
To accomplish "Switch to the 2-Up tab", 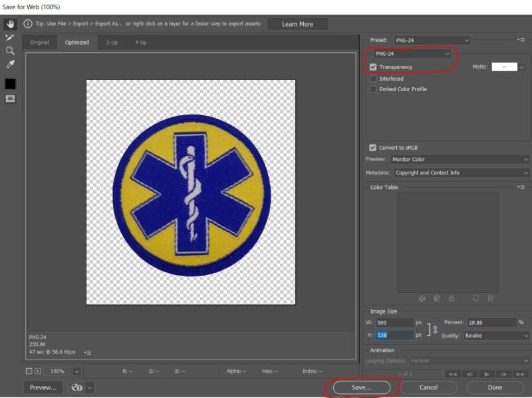I will point(112,42).
